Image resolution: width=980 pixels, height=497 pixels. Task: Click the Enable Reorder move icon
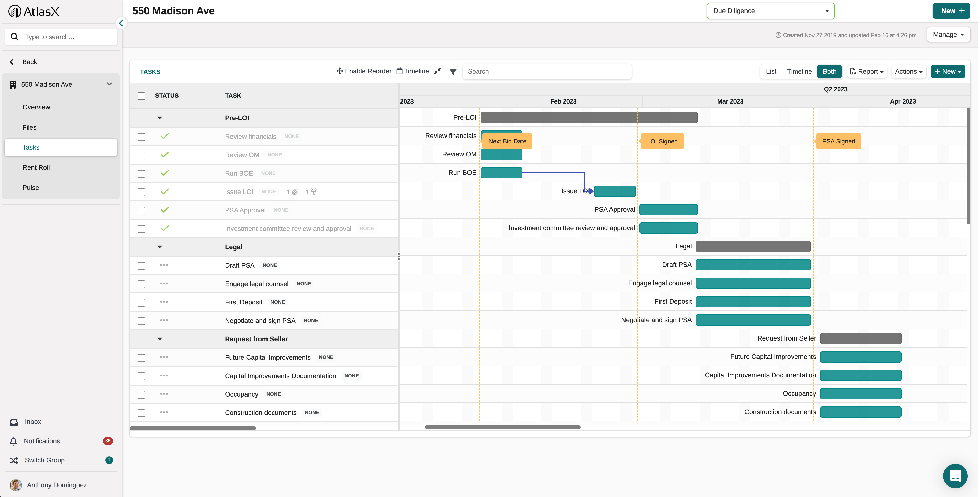point(339,71)
